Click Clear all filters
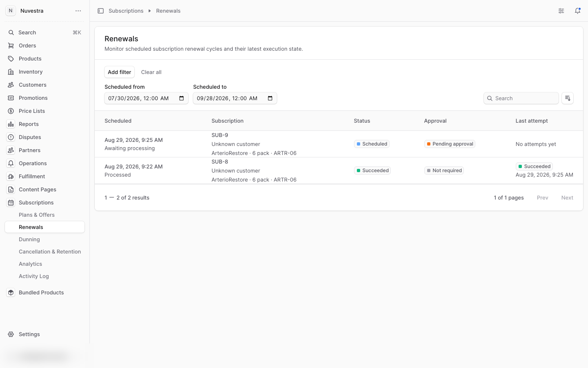This screenshot has width=588, height=368. click(x=151, y=72)
